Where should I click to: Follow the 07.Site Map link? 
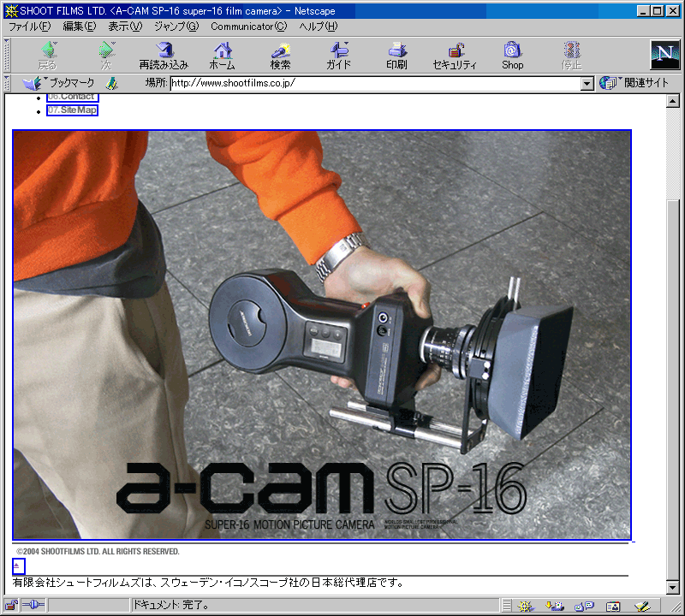point(72,110)
